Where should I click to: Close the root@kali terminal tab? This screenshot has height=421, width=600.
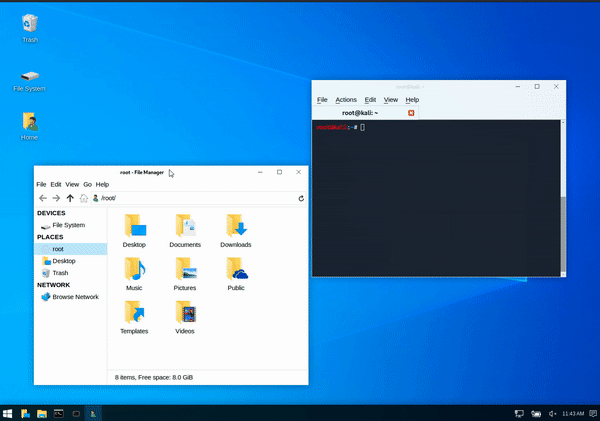pyautogui.click(x=411, y=113)
